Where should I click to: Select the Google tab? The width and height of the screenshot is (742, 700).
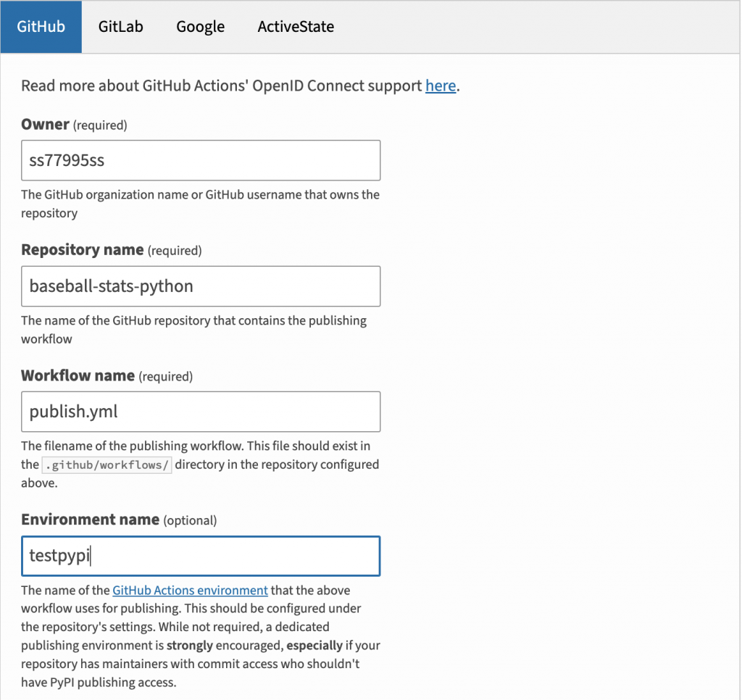tap(200, 27)
